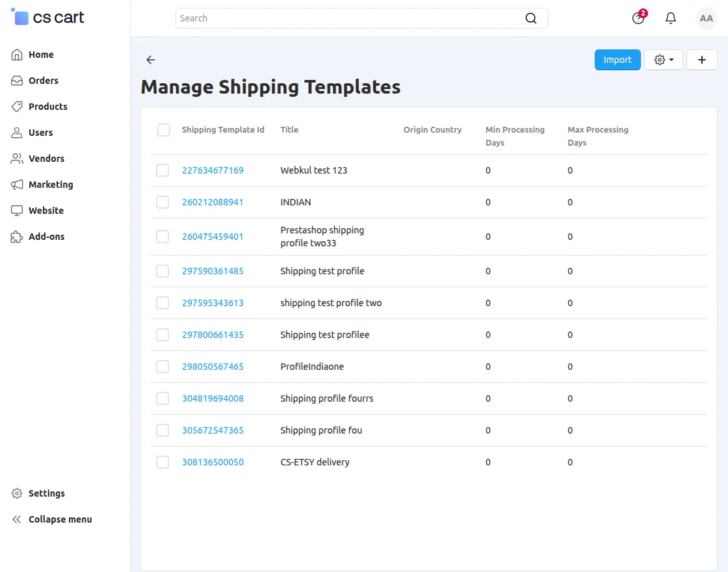Check the Shipping profile fourrs checkbox

point(162,398)
